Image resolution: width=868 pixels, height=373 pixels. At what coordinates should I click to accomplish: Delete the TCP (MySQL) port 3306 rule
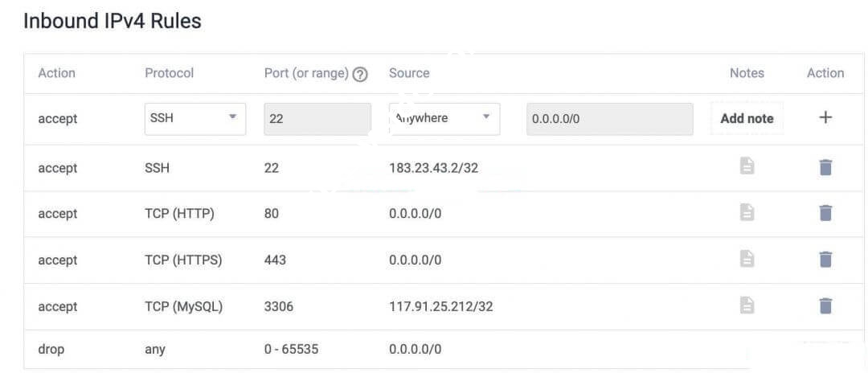click(825, 305)
